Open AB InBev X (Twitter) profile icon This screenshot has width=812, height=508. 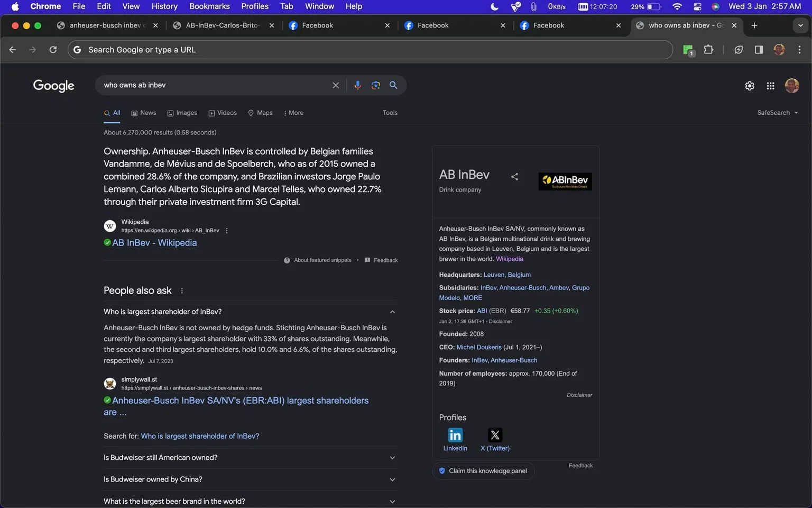coord(495,435)
